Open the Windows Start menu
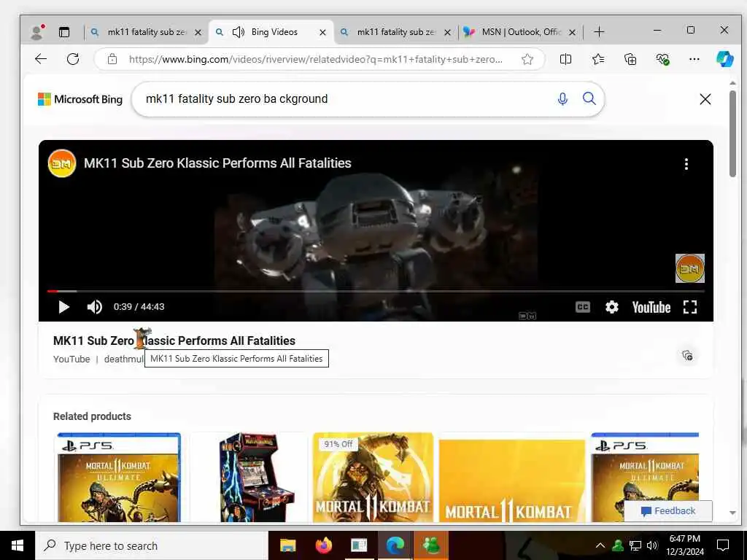This screenshot has width=747, height=560. point(18,545)
